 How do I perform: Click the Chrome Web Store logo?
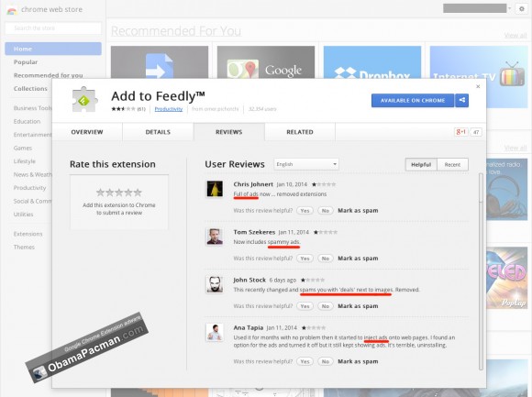click(x=12, y=10)
